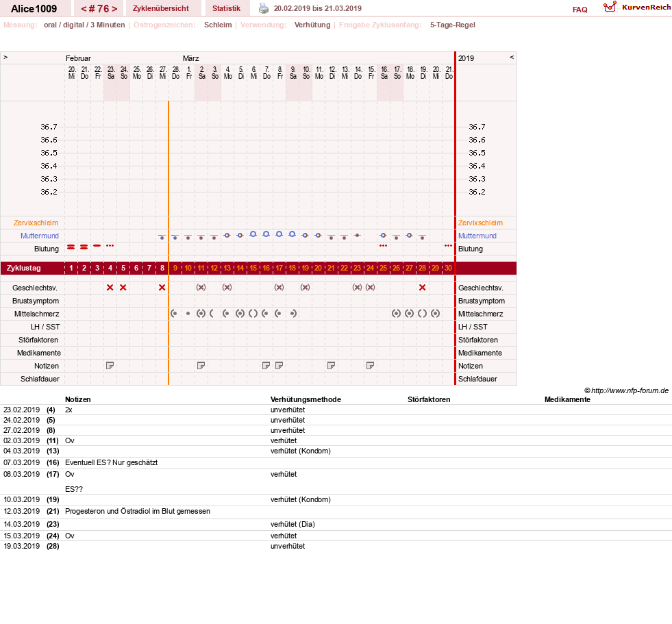Go to previous cycle with left arrow
The width and height of the screenshot is (672, 624).
click(x=84, y=9)
